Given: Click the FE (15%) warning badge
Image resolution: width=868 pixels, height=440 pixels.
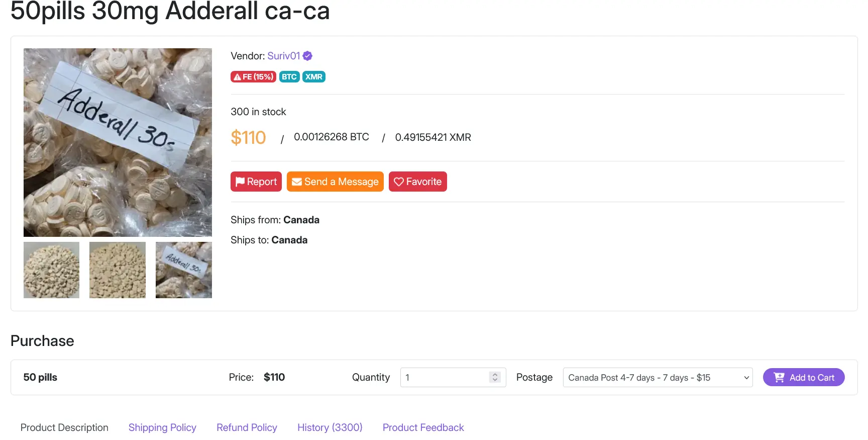Looking at the screenshot, I should [x=253, y=77].
